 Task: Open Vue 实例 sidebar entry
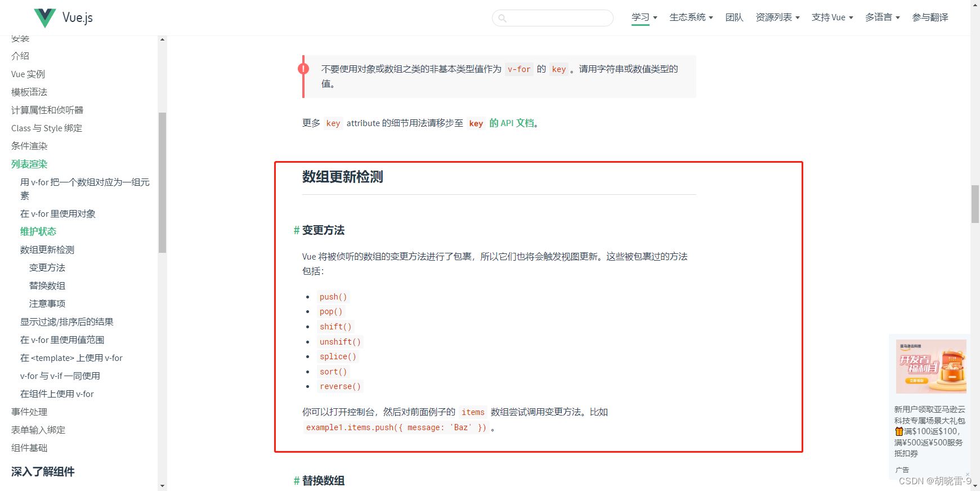28,74
